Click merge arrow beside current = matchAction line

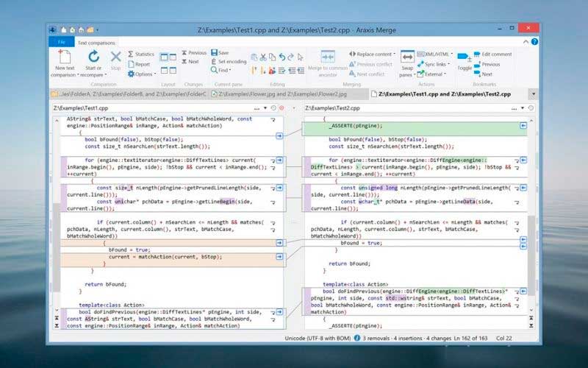pos(279,256)
